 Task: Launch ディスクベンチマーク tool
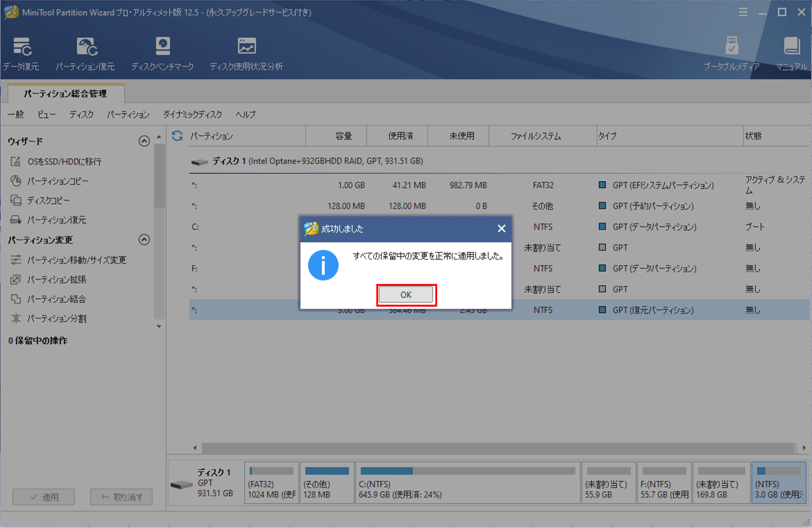[162, 54]
